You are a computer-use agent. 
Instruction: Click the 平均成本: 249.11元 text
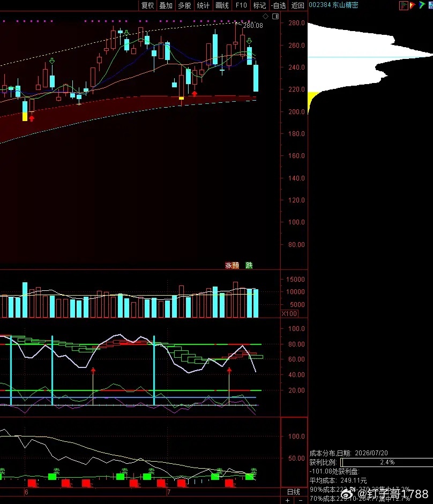pos(338,480)
